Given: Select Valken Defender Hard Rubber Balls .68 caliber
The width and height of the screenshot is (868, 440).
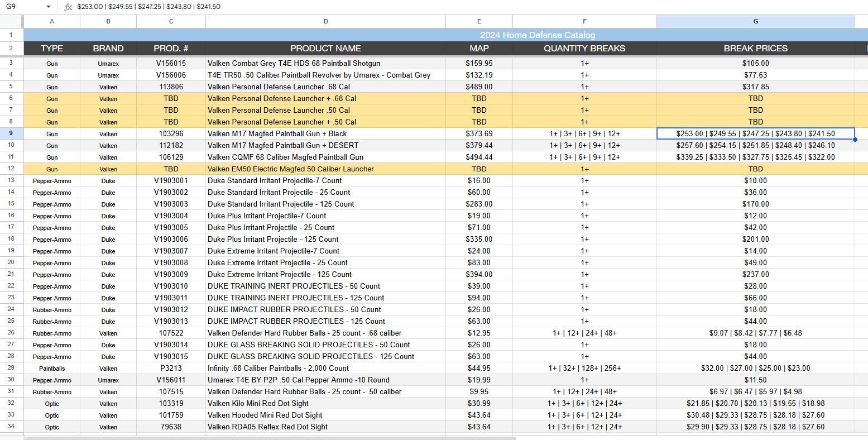Looking at the screenshot, I should (325, 333).
